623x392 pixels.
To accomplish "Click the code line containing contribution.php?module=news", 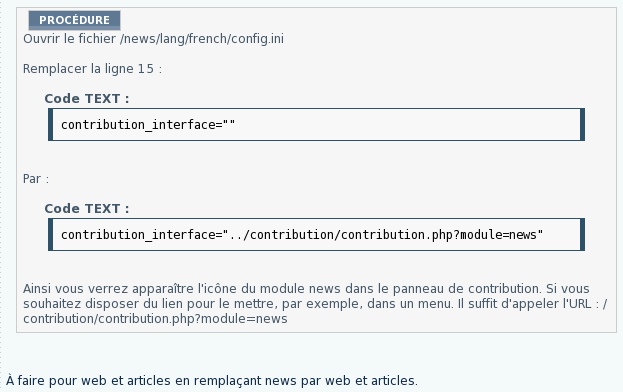I will point(302,235).
